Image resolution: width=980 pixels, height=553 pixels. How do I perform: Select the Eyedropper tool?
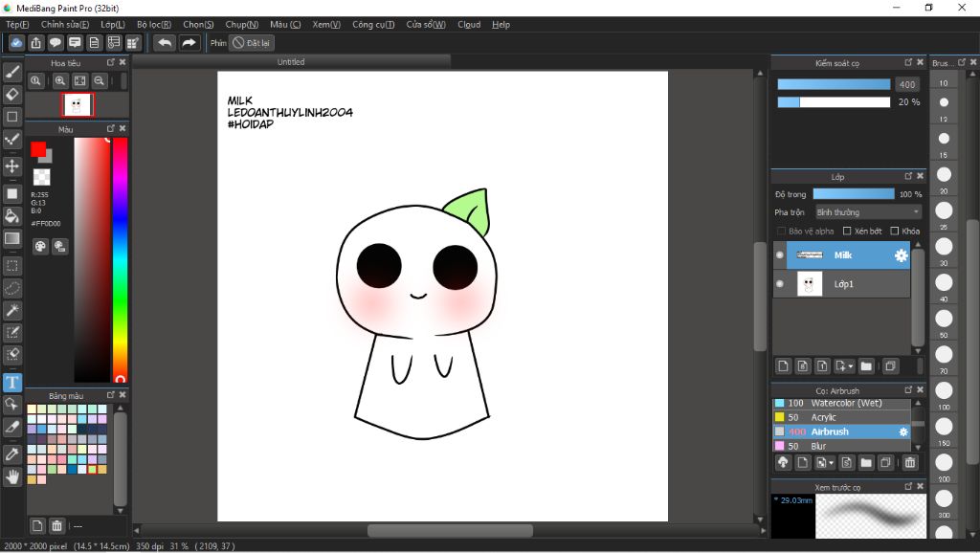coord(11,454)
